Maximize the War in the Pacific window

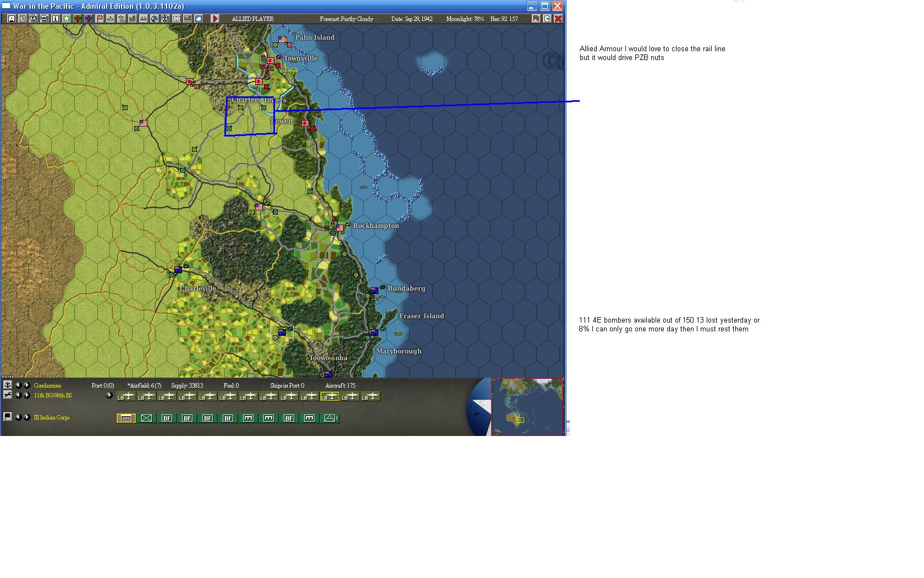tap(544, 6)
